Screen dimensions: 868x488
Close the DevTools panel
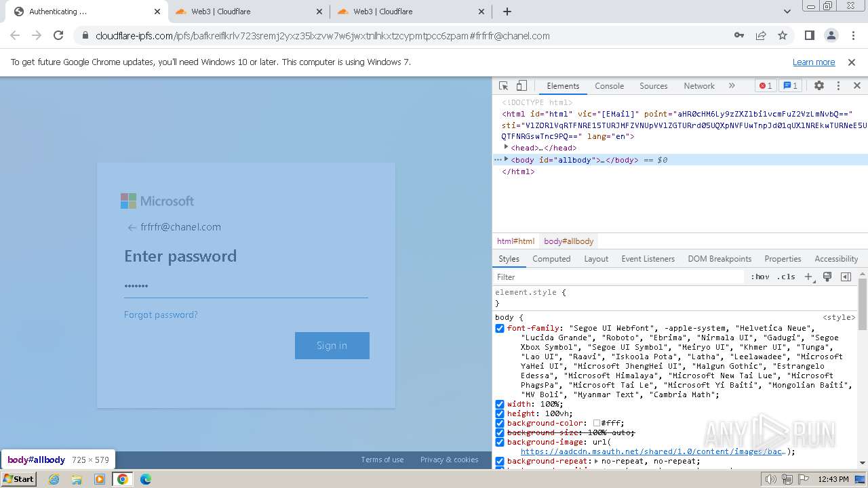click(x=856, y=86)
